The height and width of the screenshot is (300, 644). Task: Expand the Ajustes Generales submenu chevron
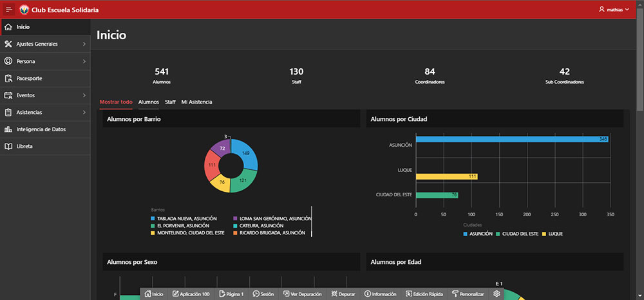click(84, 44)
